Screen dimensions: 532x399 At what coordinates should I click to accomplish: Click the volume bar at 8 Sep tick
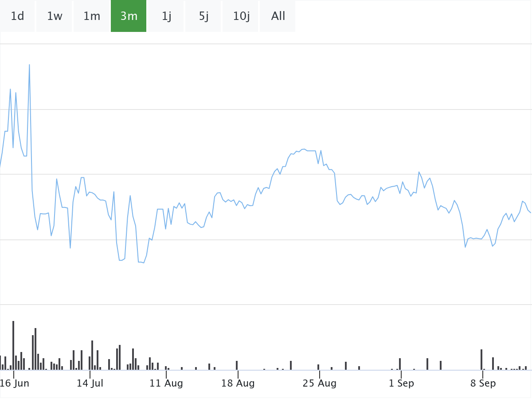click(x=481, y=360)
